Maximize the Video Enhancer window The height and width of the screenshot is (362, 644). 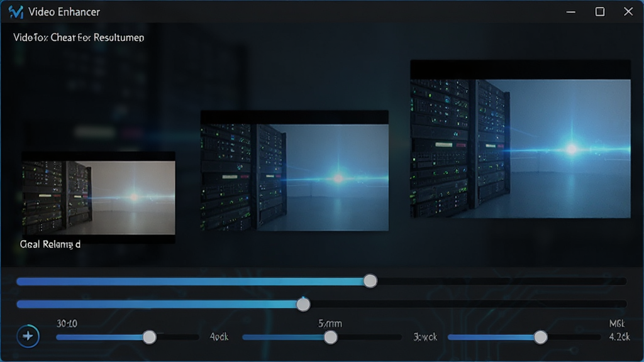599,12
